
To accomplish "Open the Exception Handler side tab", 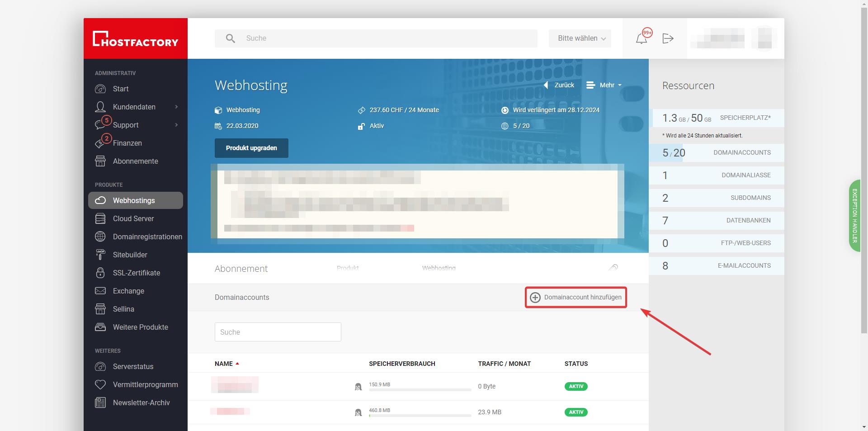I will point(854,216).
